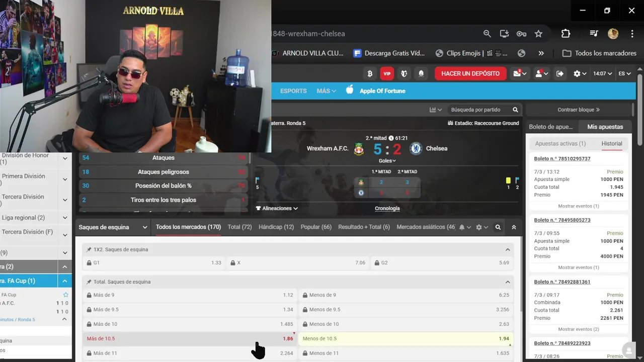
Task: Click the pin icon beside Total. Saques de esquina
Action: [89, 282]
